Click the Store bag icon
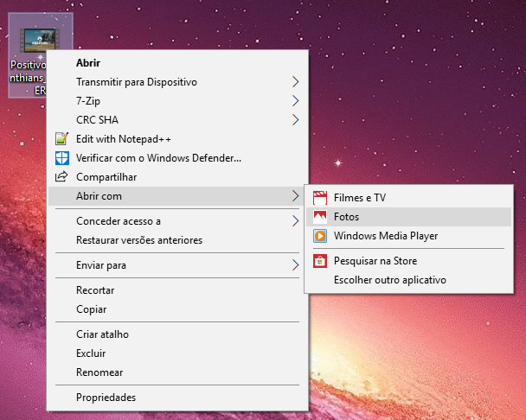The height and width of the screenshot is (420, 526). 319,261
